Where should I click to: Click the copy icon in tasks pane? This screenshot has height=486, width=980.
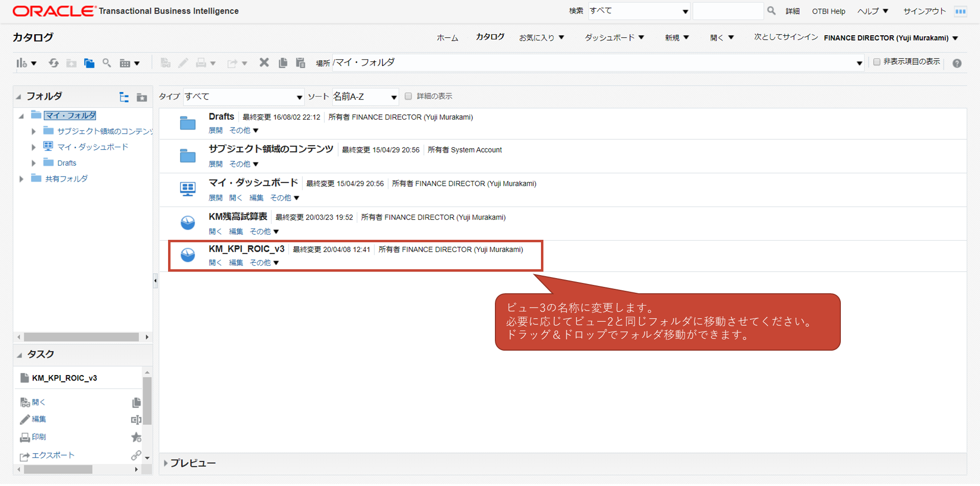(136, 403)
